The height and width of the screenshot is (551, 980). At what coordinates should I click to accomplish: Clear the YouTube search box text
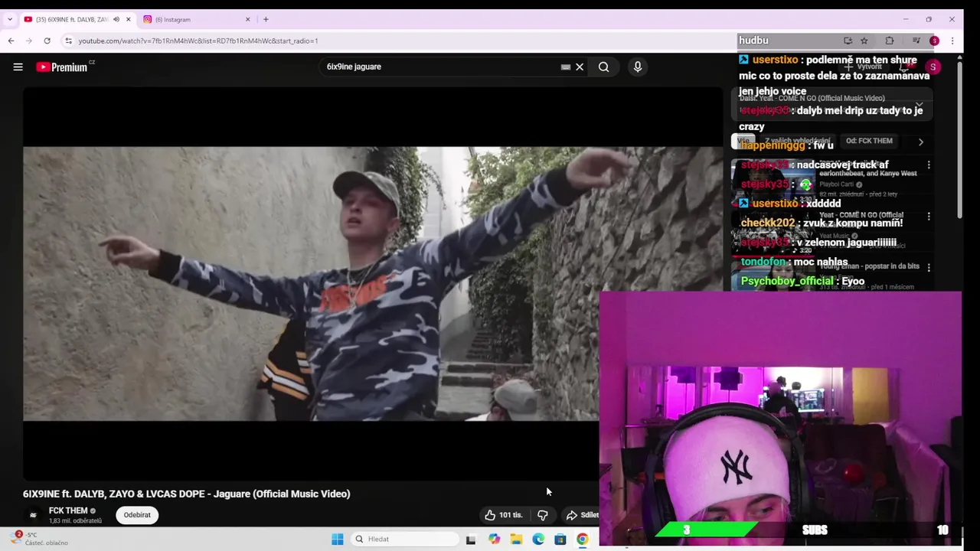point(580,67)
